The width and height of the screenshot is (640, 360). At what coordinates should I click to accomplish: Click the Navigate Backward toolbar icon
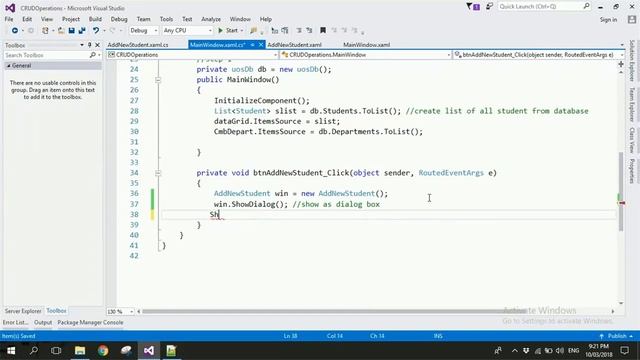point(15,31)
